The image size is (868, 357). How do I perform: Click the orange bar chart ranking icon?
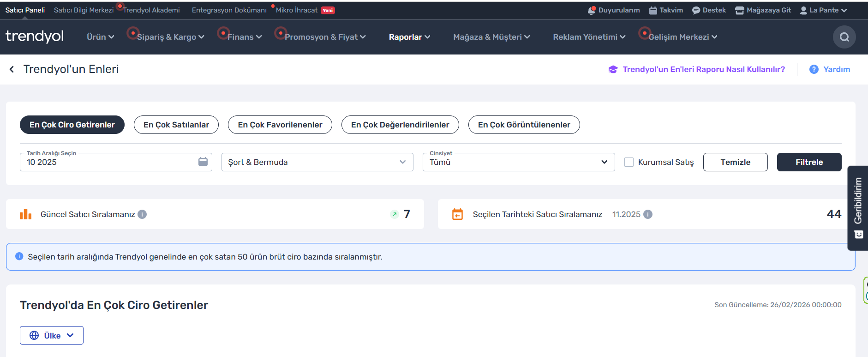click(25, 214)
